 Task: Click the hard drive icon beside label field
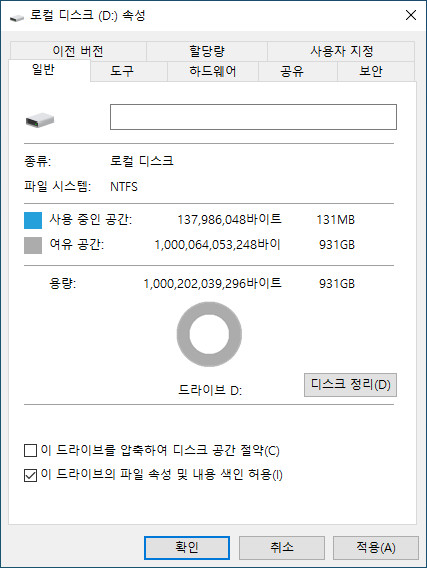40,120
